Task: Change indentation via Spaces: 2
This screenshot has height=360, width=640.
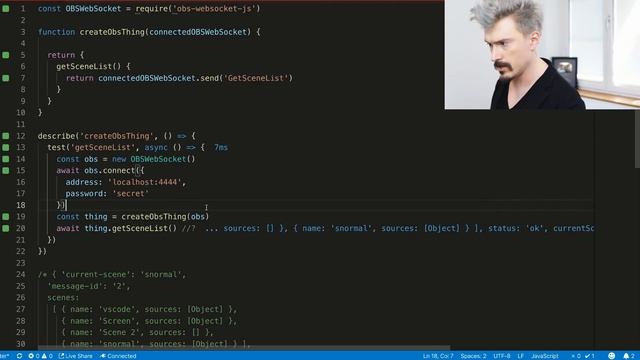Action: coord(473,356)
